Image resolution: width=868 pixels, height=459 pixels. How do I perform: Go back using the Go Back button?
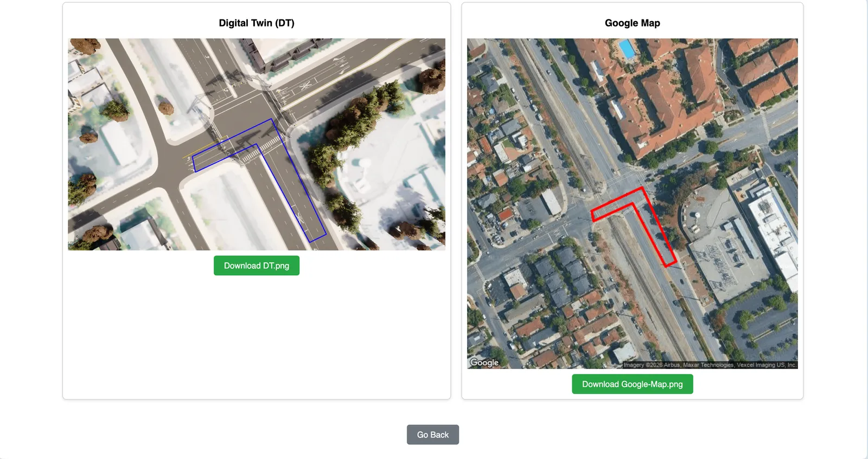tap(433, 435)
